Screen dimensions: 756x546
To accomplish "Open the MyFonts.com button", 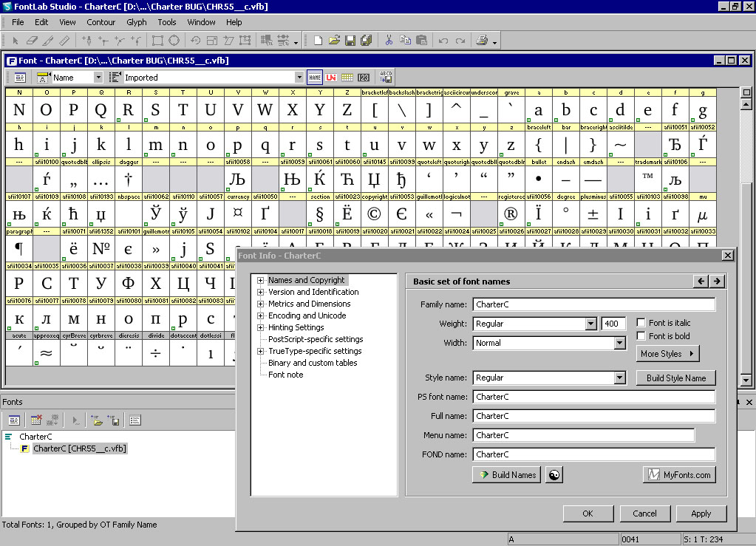I will (x=679, y=474).
